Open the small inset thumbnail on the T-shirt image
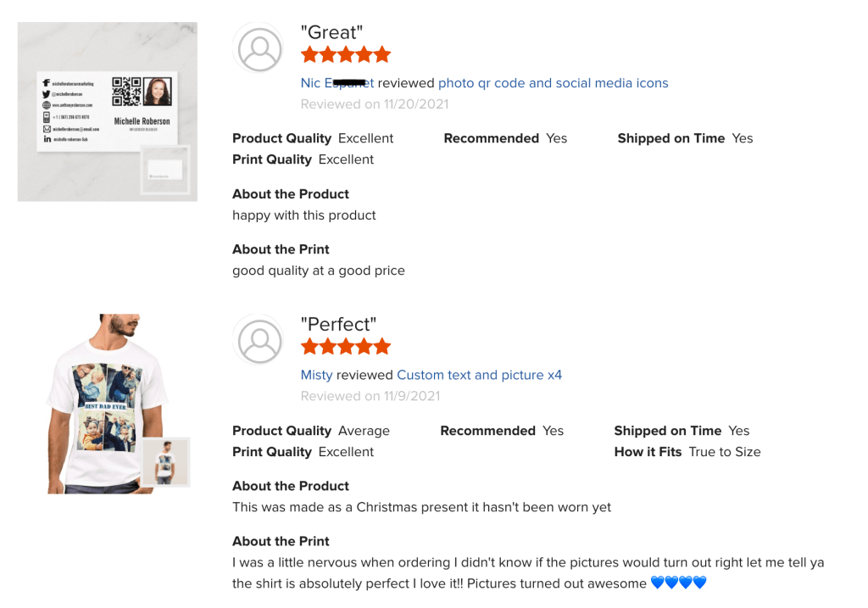 coord(165,462)
